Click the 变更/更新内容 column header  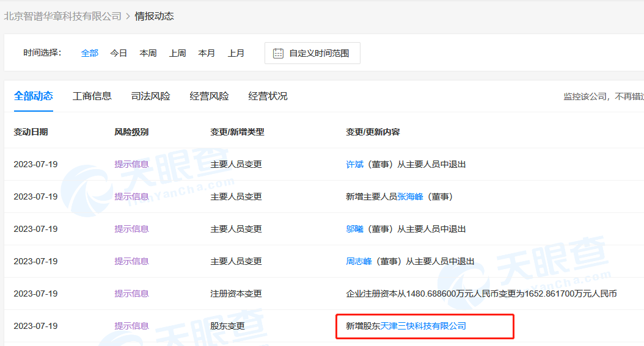point(373,132)
